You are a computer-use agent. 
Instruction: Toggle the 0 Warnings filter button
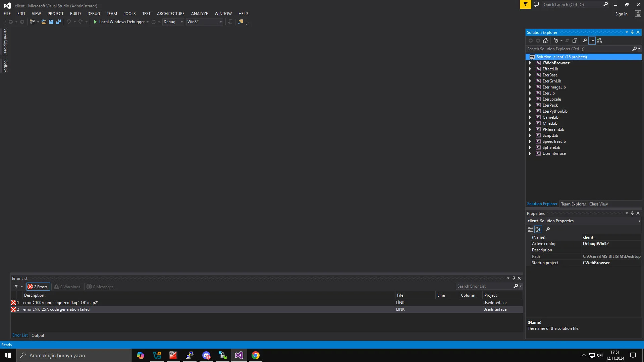[67, 287]
